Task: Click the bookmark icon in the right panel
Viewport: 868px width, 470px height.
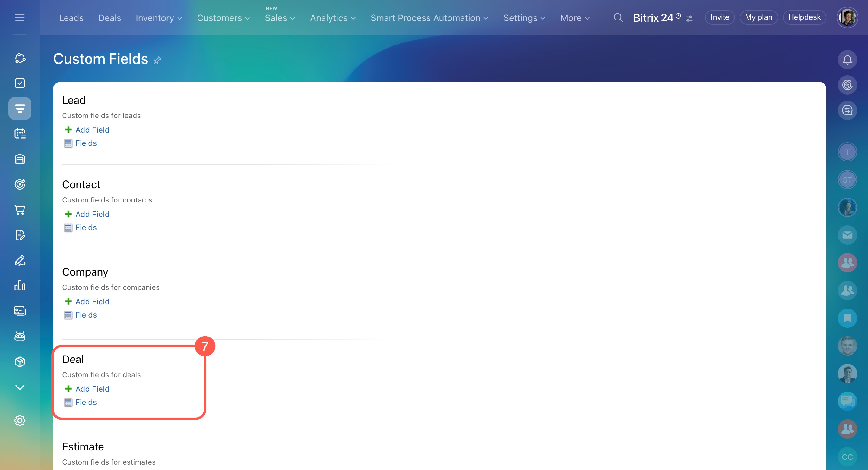Action: click(847, 318)
